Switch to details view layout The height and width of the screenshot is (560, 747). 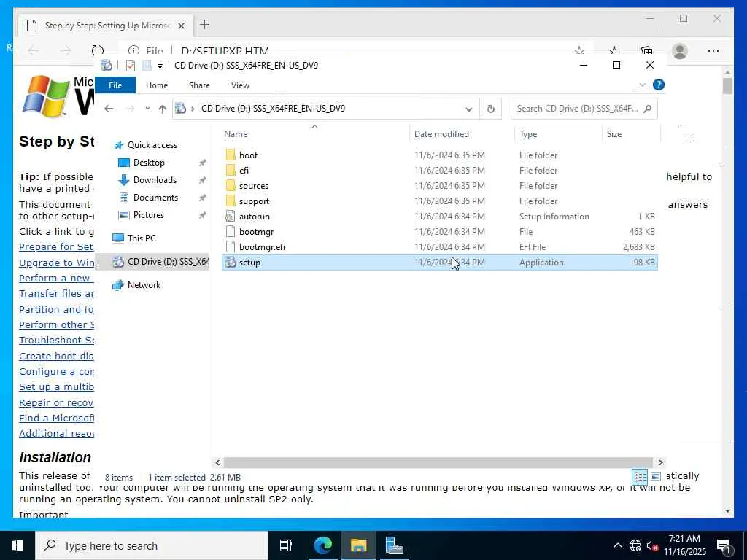point(639,477)
